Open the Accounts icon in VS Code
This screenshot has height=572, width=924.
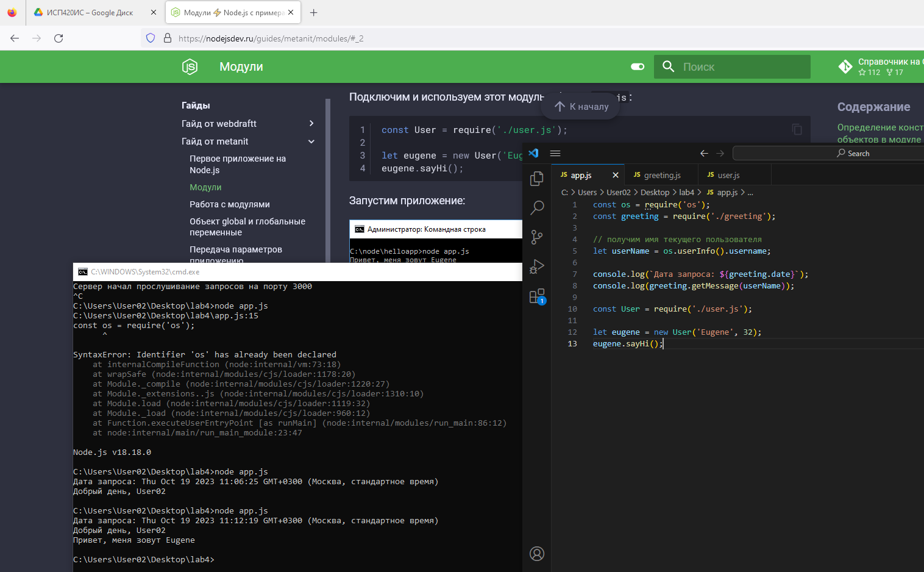(537, 554)
